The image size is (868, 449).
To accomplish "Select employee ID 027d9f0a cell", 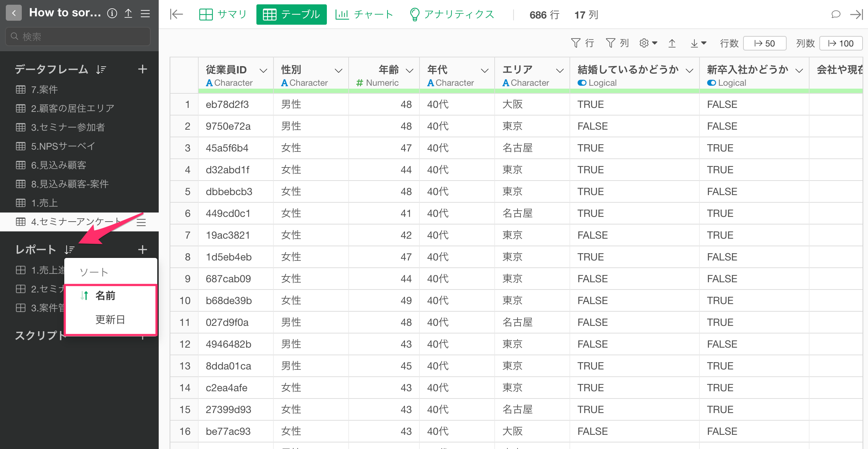I will pos(236,323).
